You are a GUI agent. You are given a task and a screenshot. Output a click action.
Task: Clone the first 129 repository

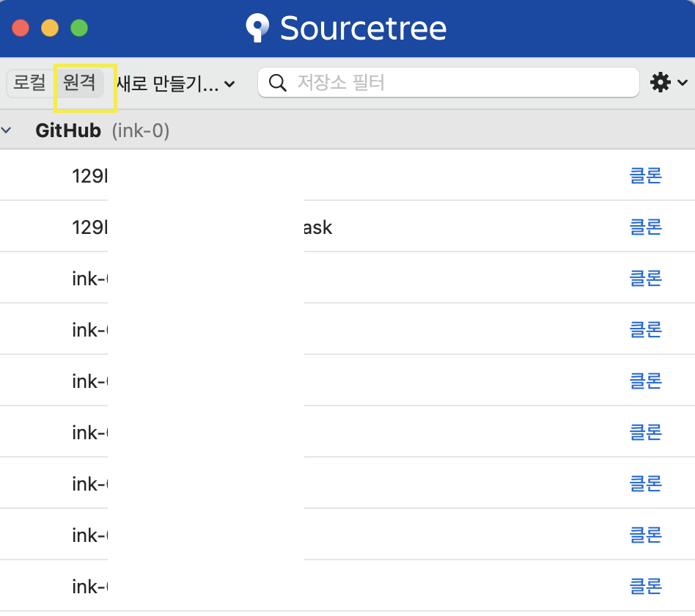(645, 175)
